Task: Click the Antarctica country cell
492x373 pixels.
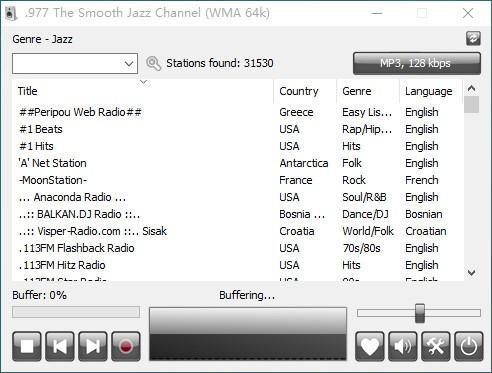Action: (304, 163)
